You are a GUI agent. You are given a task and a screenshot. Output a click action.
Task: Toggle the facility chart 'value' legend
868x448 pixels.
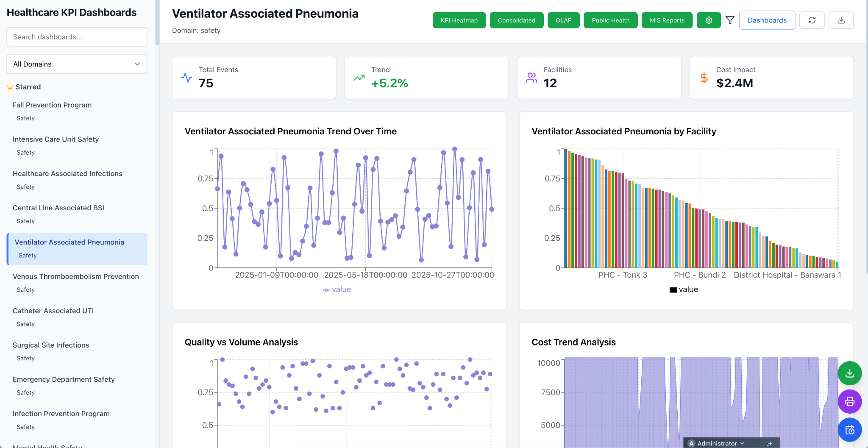[x=684, y=289]
